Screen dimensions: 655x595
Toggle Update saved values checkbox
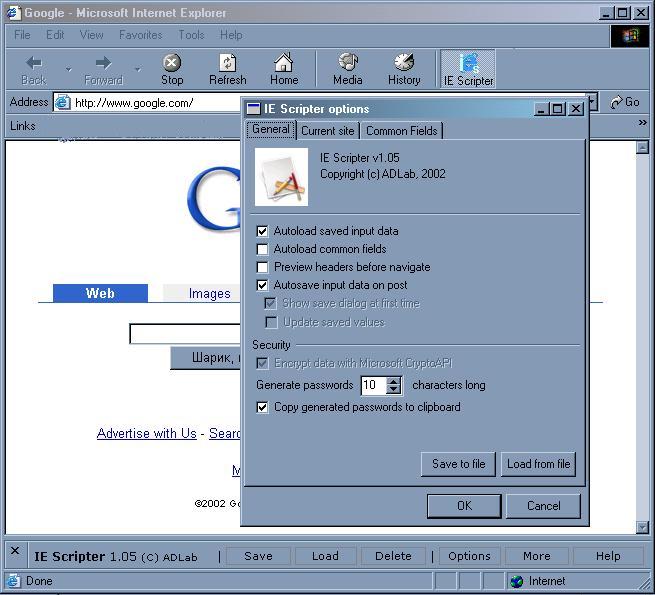(x=271, y=322)
